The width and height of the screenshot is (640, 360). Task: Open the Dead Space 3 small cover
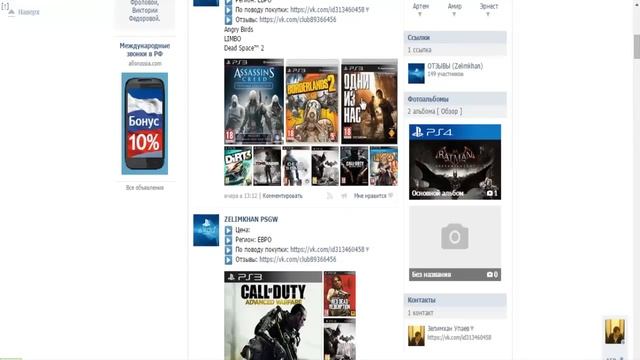(296, 166)
